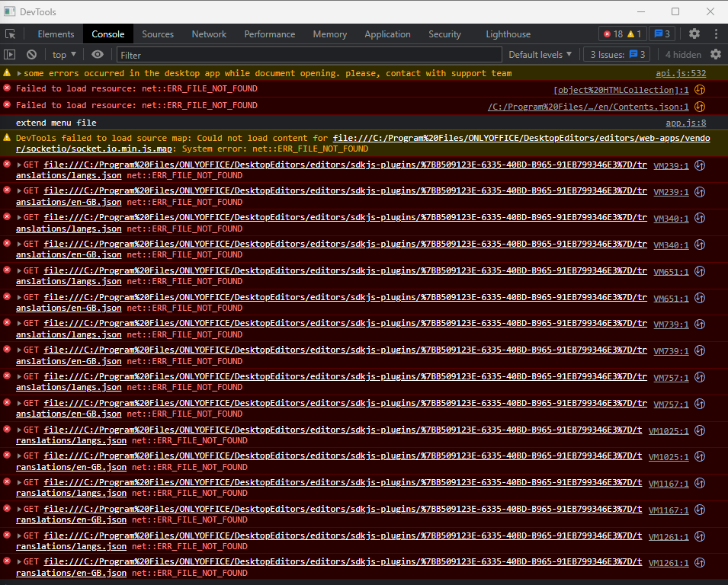Network icon for VM651:1 langs.json row
728x585 pixels.
[700, 271]
